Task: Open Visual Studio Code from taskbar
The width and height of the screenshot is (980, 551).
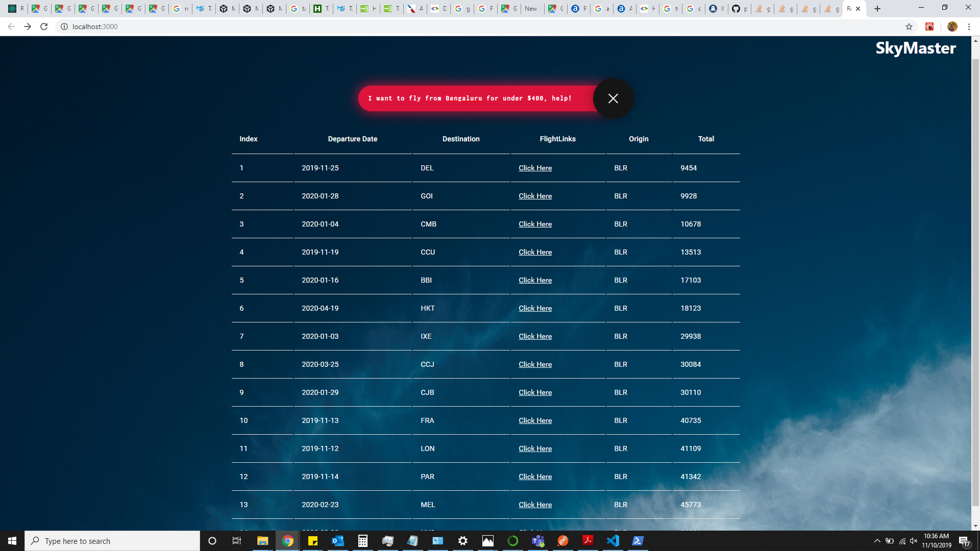Action: pos(613,541)
